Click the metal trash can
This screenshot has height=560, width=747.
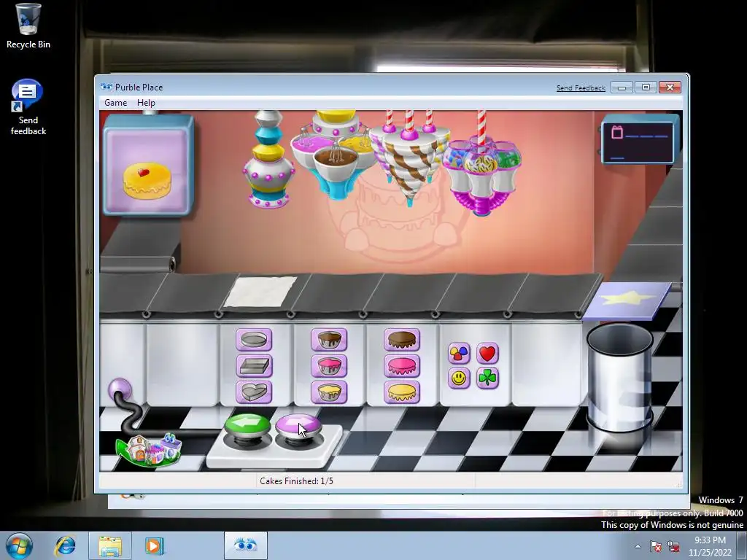pos(619,377)
